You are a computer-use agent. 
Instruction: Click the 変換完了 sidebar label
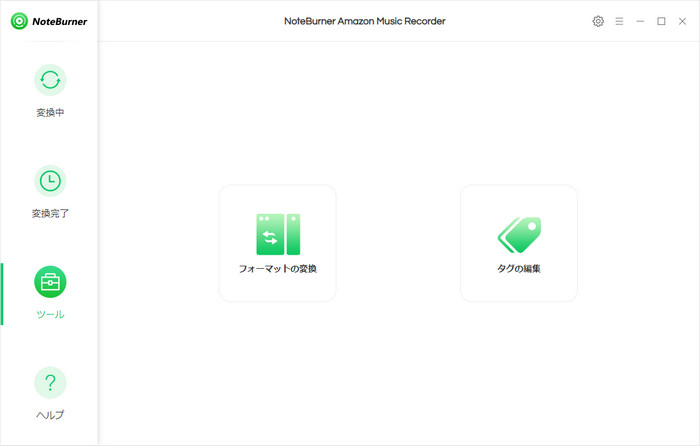point(50,213)
